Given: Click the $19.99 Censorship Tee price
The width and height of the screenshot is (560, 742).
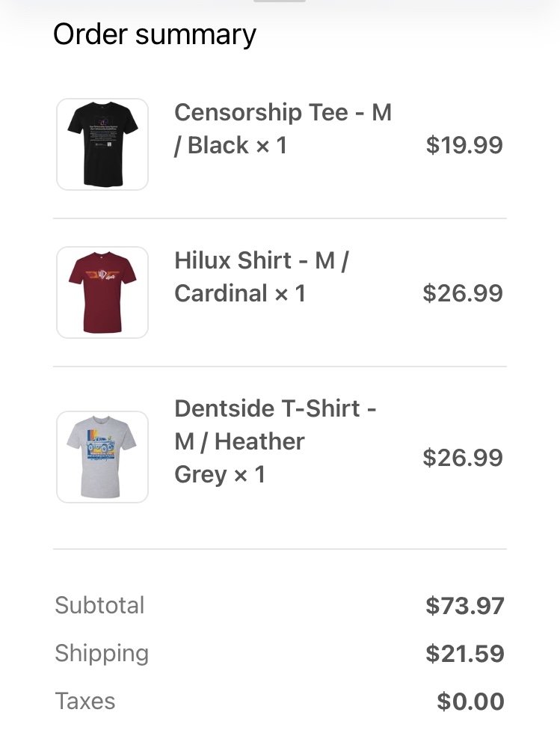Looking at the screenshot, I should tap(464, 145).
